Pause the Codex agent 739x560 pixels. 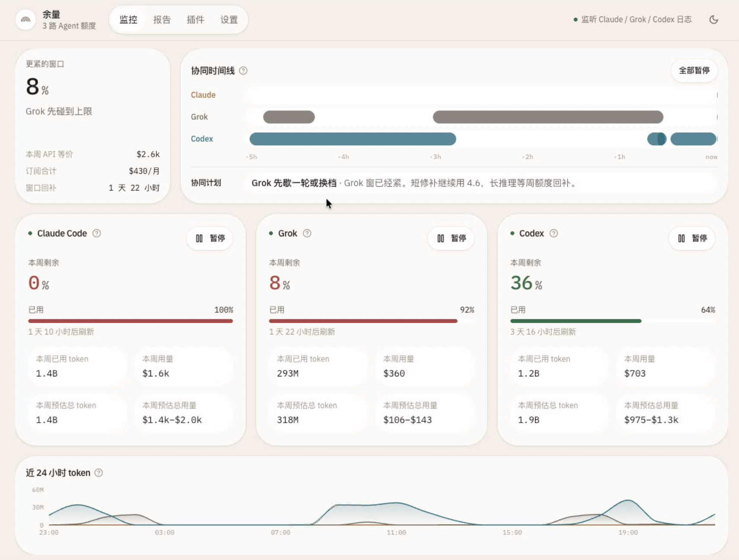692,238
